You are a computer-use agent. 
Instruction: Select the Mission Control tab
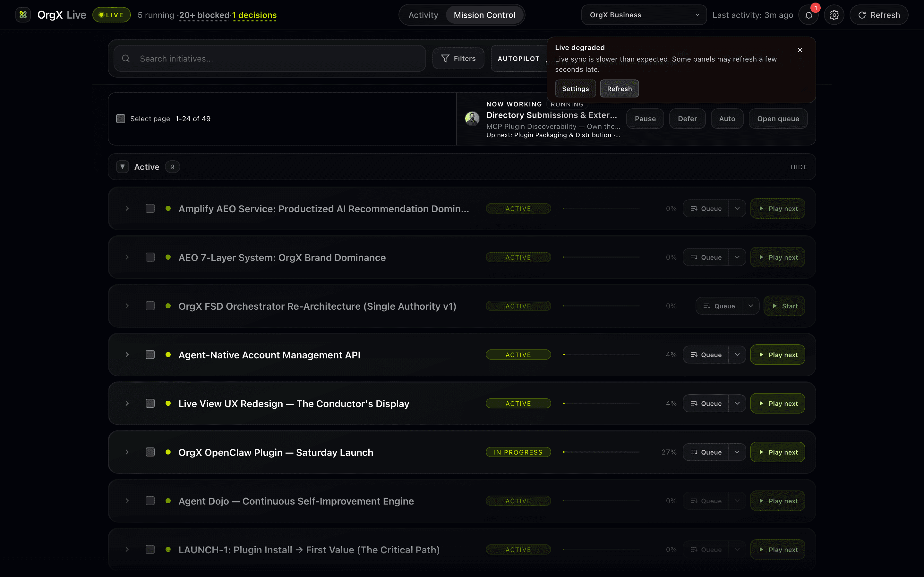(484, 15)
